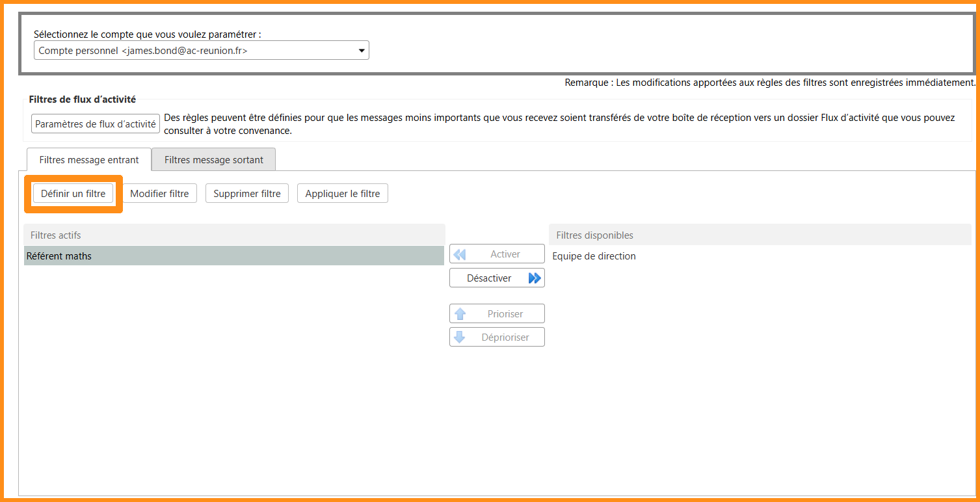Select the Equipe de direction available filter
The width and height of the screenshot is (980, 502).
tap(594, 256)
